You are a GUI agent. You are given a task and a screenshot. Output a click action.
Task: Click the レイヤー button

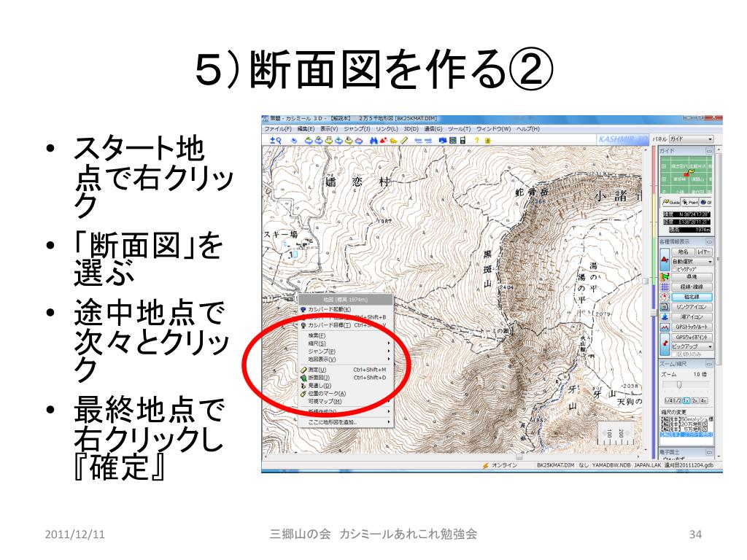tap(704, 252)
